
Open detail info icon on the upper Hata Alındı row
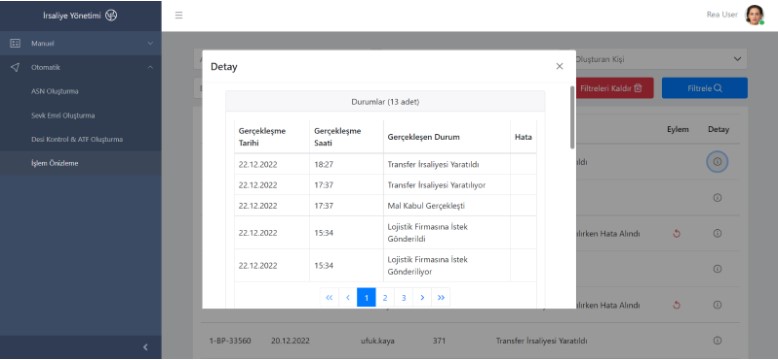717,233
